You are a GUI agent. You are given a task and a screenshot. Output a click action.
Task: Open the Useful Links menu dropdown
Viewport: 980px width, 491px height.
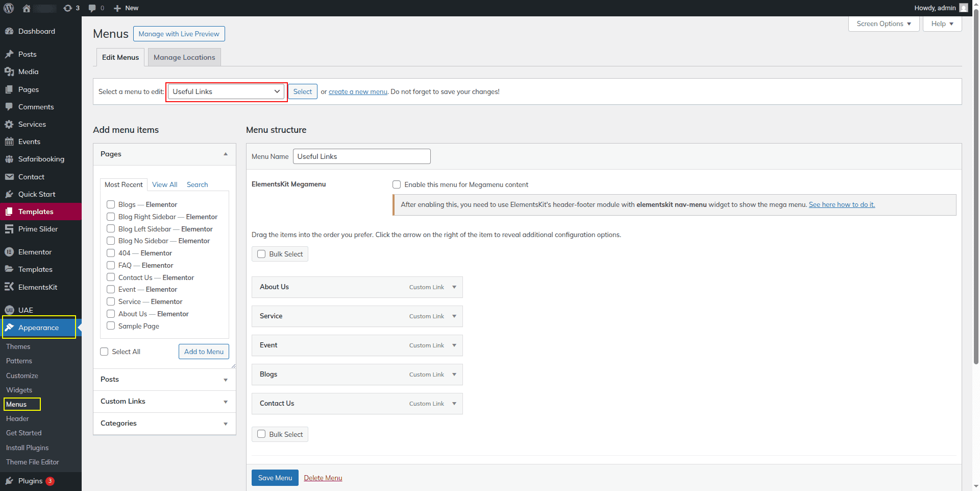coord(226,92)
